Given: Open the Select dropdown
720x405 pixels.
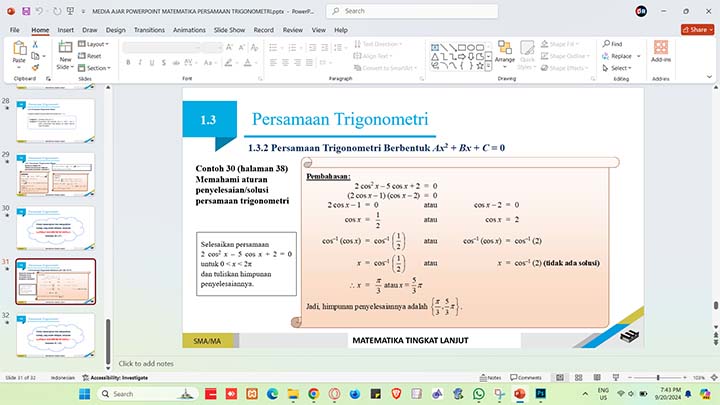Looking at the screenshot, I should (x=618, y=68).
